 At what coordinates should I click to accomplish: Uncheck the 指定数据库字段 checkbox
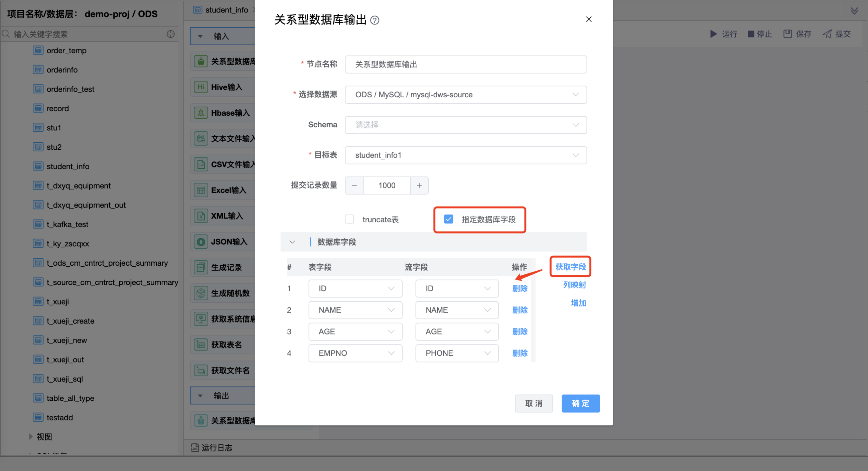coord(449,219)
